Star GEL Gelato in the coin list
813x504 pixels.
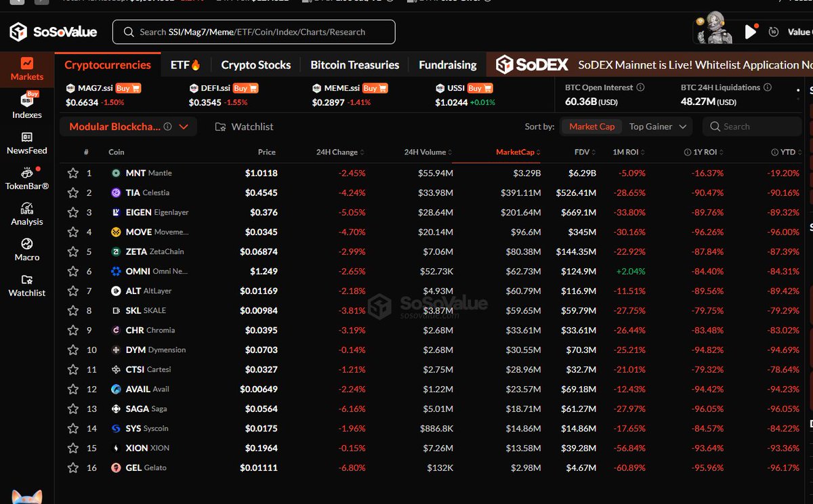(x=73, y=467)
